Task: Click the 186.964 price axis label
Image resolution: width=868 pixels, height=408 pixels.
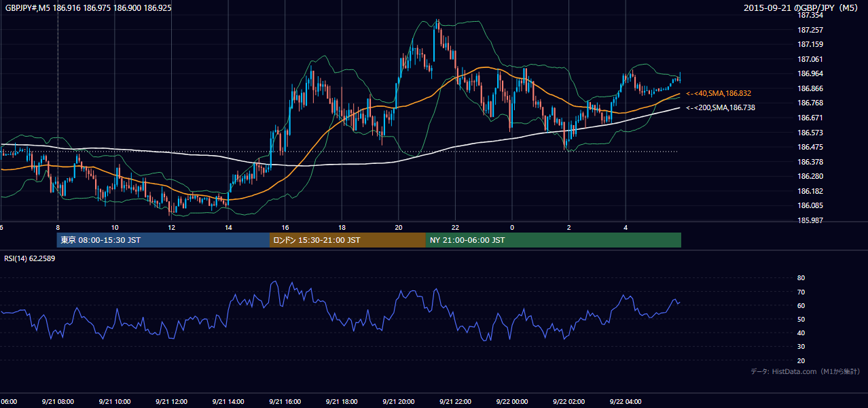Action: tap(810, 73)
